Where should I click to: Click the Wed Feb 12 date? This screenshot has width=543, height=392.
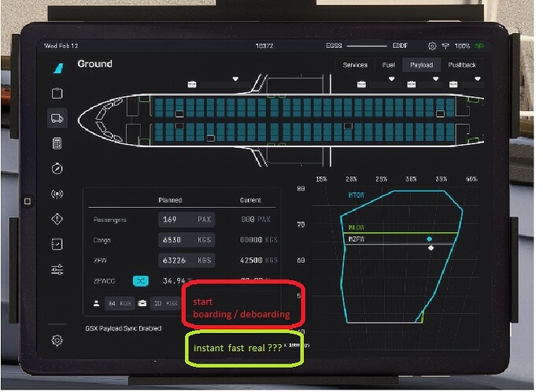pyautogui.click(x=61, y=46)
